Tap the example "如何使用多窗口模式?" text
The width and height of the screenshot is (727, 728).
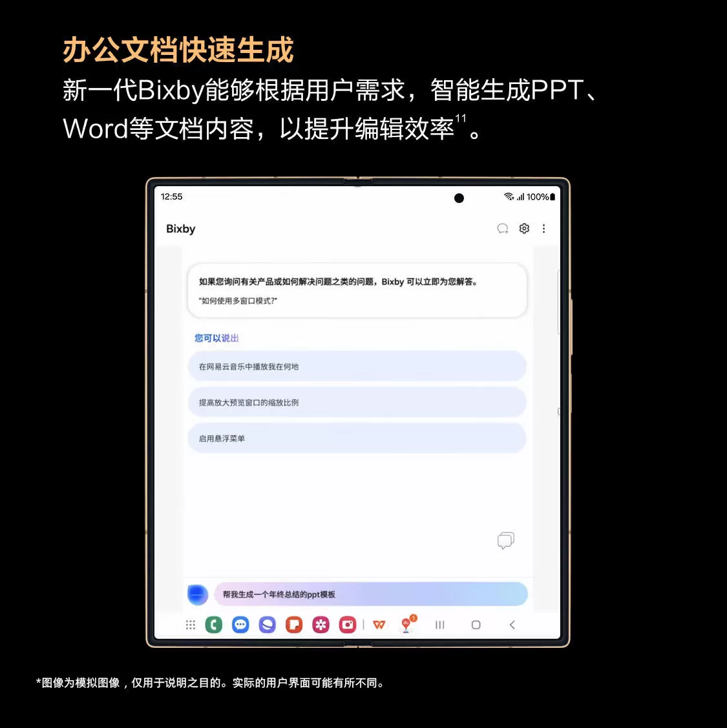click(x=238, y=301)
